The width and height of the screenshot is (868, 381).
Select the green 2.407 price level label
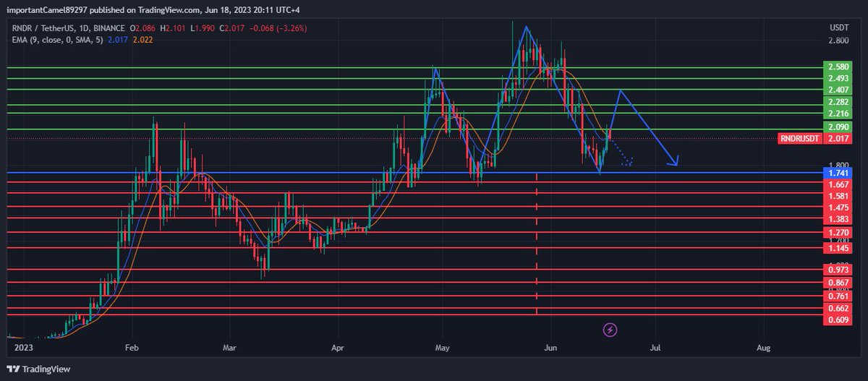[x=838, y=90]
